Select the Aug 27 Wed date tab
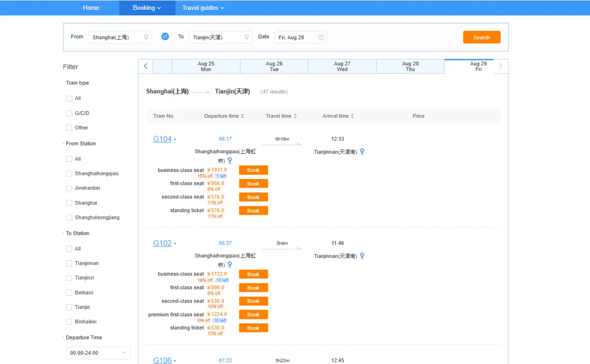 (342, 66)
